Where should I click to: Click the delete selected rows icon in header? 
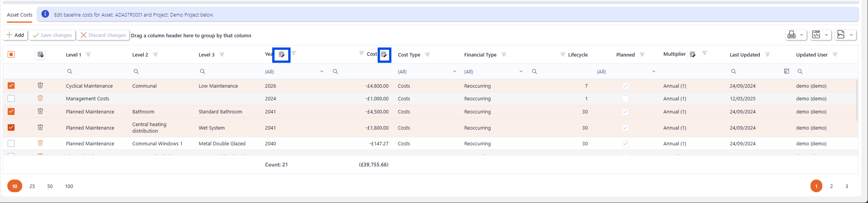coord(40,55)
